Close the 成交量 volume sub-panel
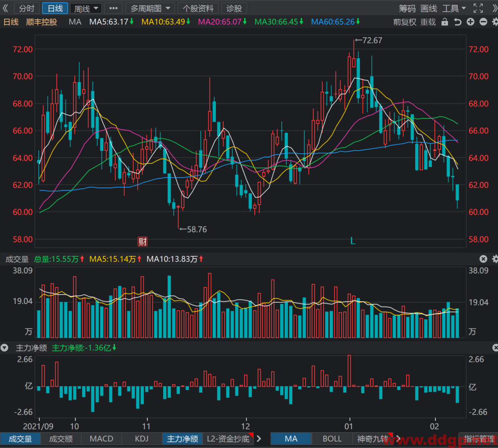 [x=483, y=259]
